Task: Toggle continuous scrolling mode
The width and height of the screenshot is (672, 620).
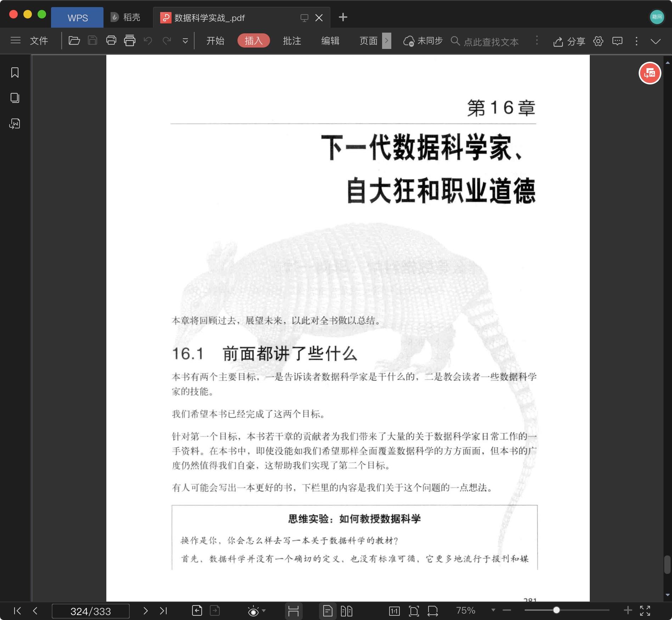Action: click(293, 611)
